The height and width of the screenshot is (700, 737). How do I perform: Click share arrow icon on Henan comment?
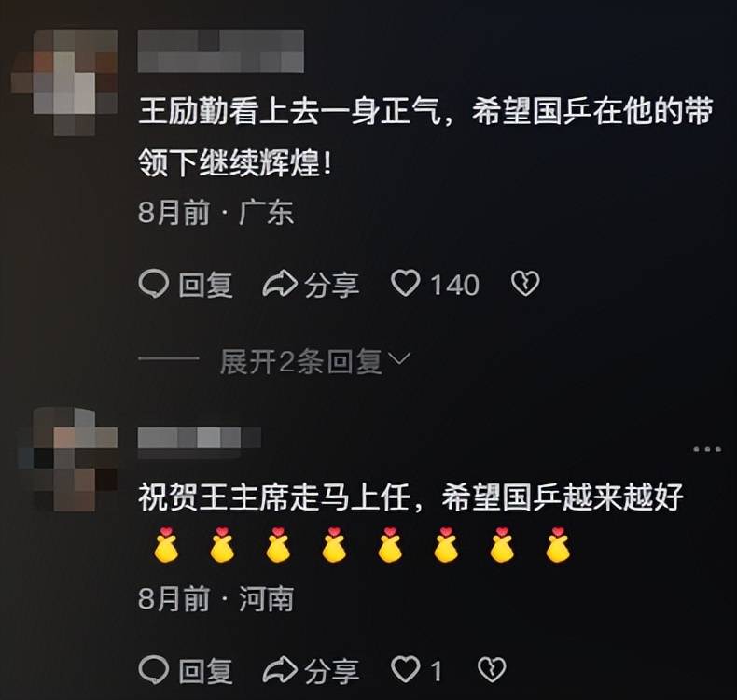coord(280,670)
